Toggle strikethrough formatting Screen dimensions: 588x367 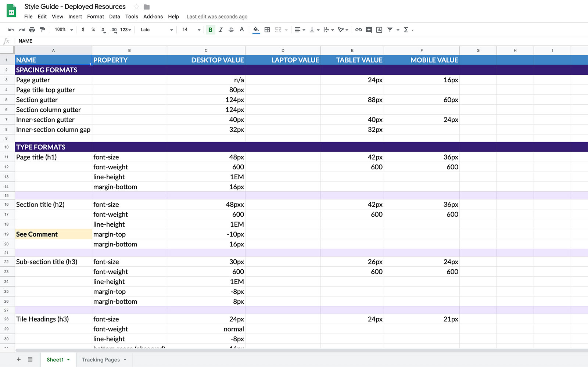pos(231,30)
